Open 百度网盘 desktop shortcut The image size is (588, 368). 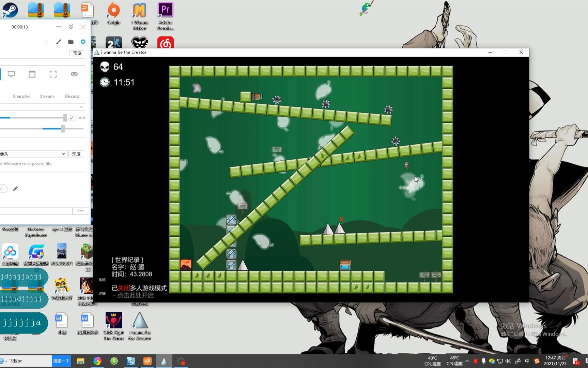point(10,254)
